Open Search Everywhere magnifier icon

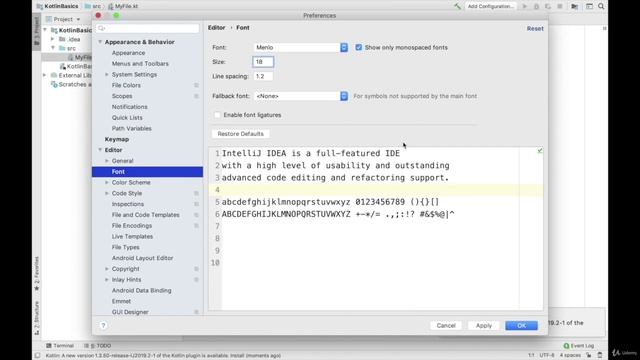601,6
